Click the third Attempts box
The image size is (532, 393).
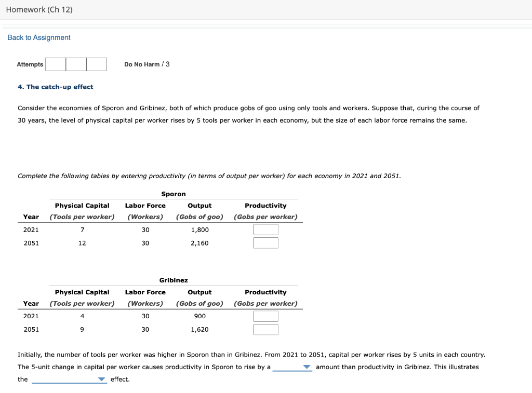click(96, 64)
